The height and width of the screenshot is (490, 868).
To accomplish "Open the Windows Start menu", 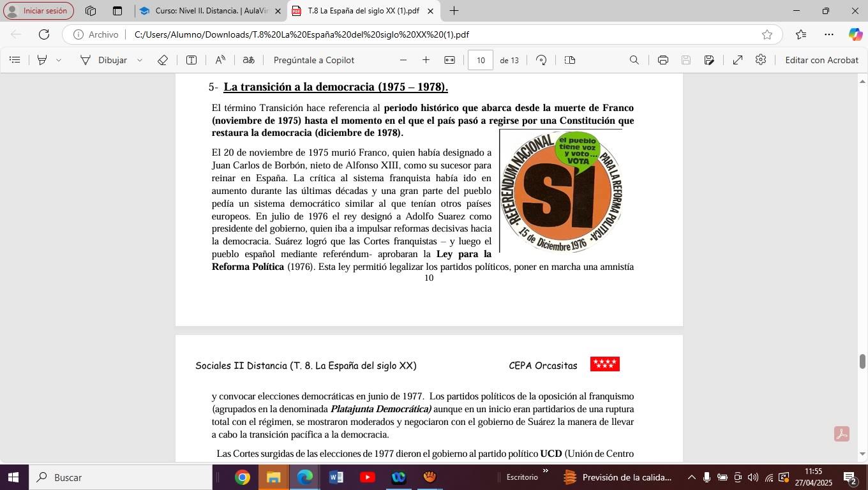I will (13, 477).
